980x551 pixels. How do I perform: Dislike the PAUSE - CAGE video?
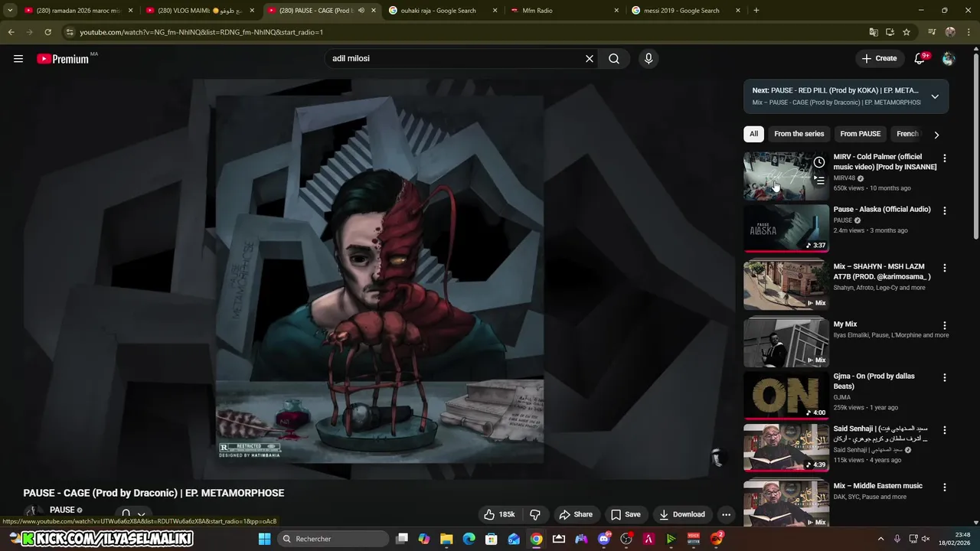tap(536, 514)
